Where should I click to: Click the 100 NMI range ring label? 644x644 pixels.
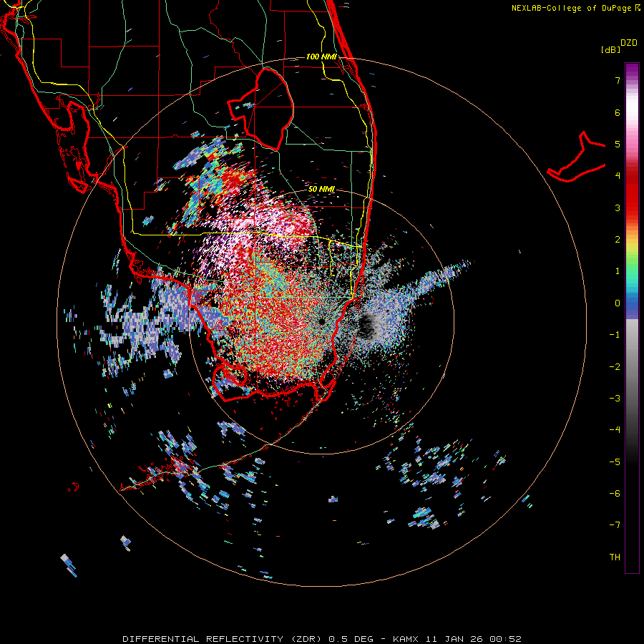click(321, 57)
